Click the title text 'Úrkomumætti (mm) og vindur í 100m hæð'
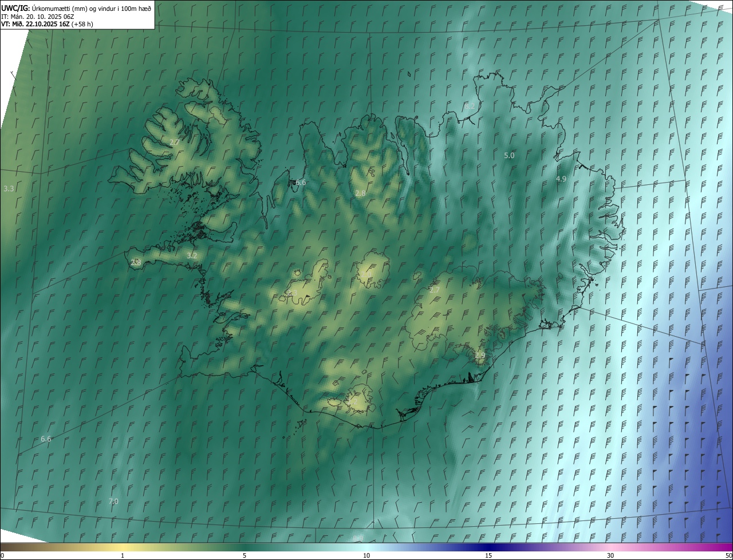The image size is (733, 560). click(x=92, y=7)
